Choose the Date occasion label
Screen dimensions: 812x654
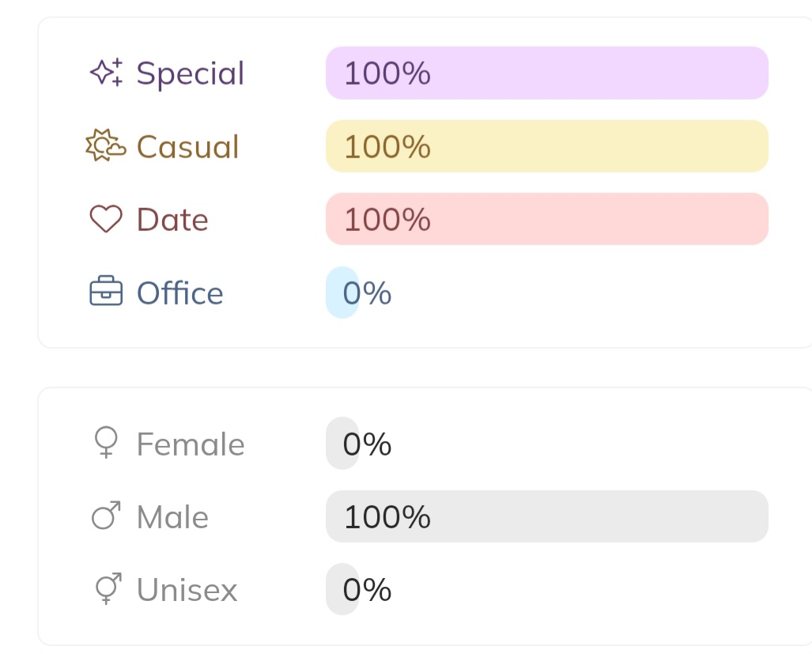(172, 220)
